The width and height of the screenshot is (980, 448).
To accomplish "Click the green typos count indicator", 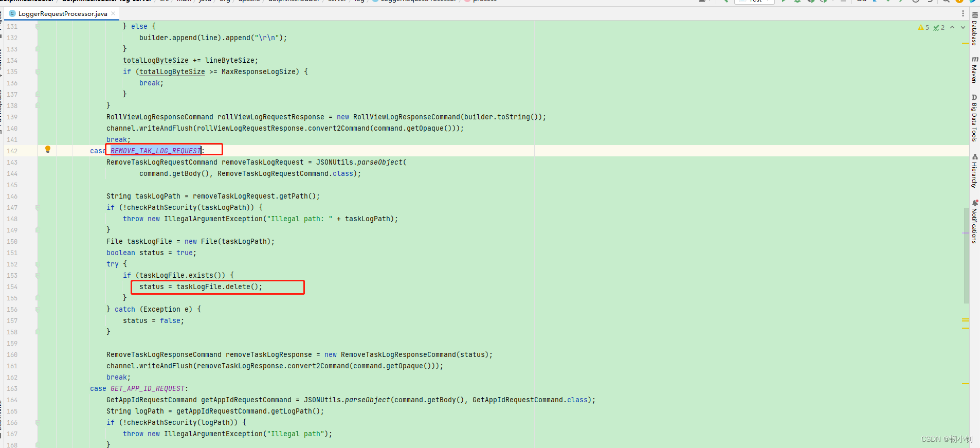I will (x=939, y=28).
